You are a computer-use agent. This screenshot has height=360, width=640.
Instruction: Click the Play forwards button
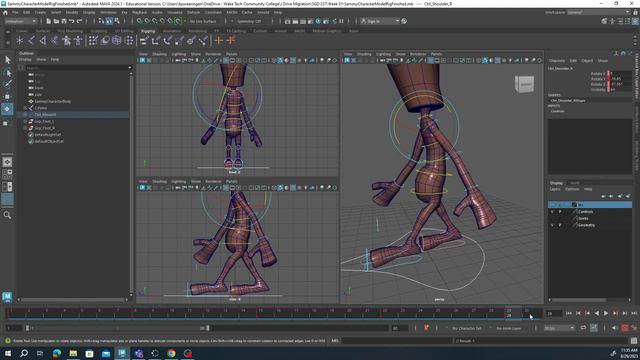[x=606, y=313]
